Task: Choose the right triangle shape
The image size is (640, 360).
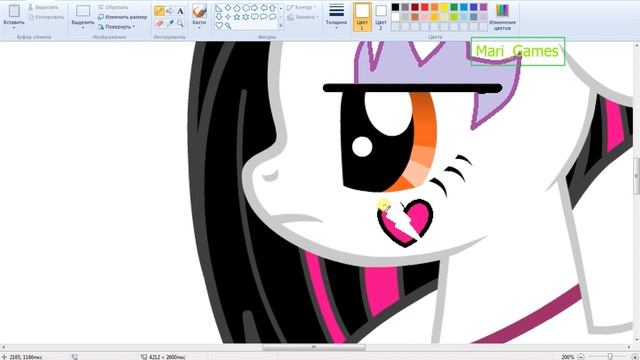Action: 219,8
